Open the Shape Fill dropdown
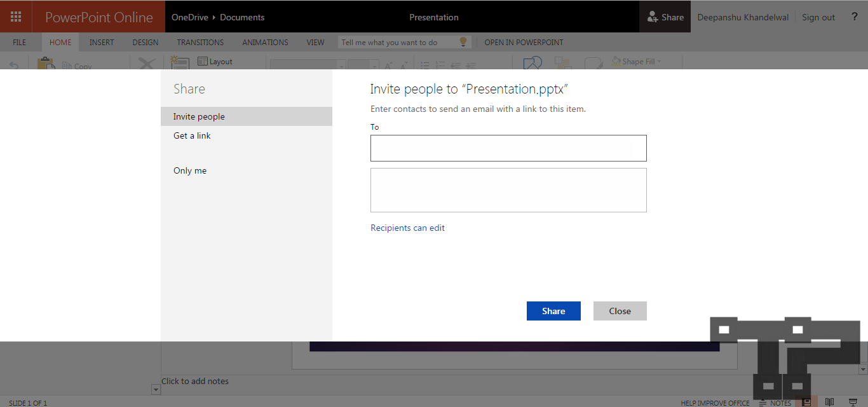 coord(636,62)
